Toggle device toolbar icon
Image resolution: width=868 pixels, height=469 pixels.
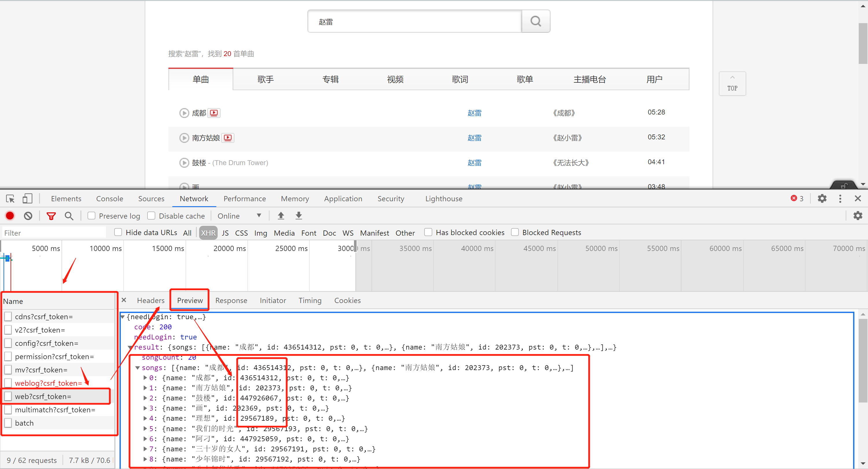27,199
